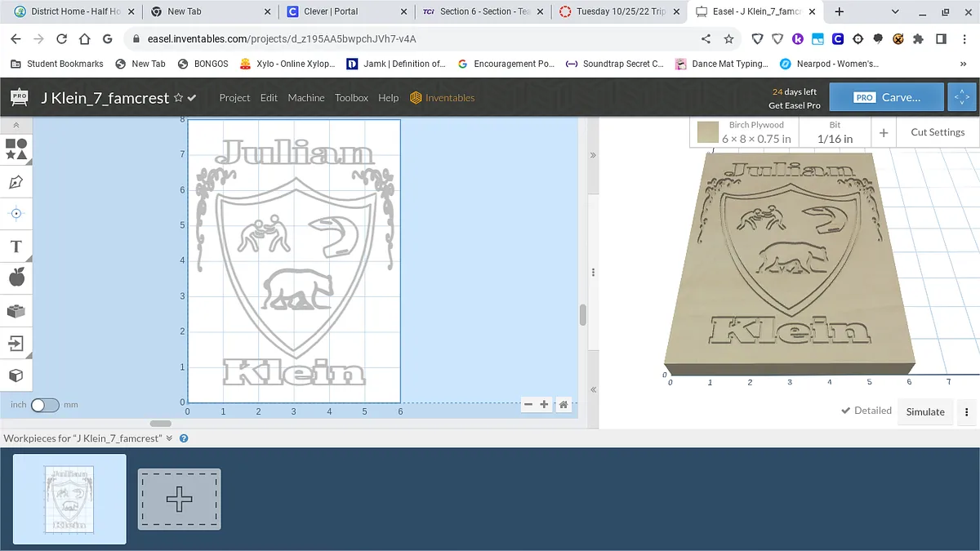The height and width of the screenshot is (551, 980).
Task: Select the Pen drawing tool
Action: click(x=16, y=181)
